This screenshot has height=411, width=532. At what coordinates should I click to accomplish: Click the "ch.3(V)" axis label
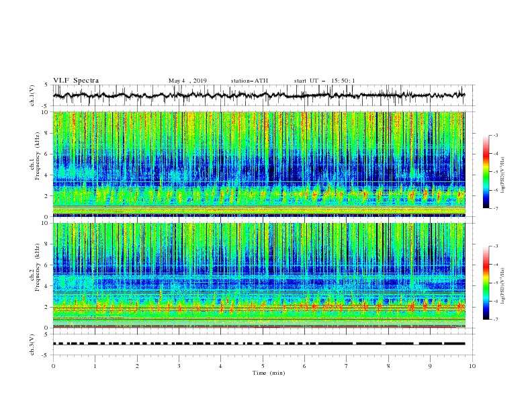tap(32, 345)
